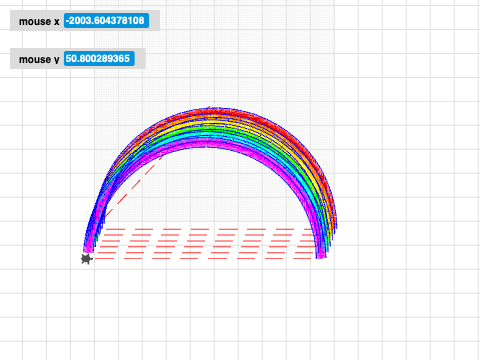Select the mouse y value 50.800289365

pyautogui.click(x=99, y=59)
